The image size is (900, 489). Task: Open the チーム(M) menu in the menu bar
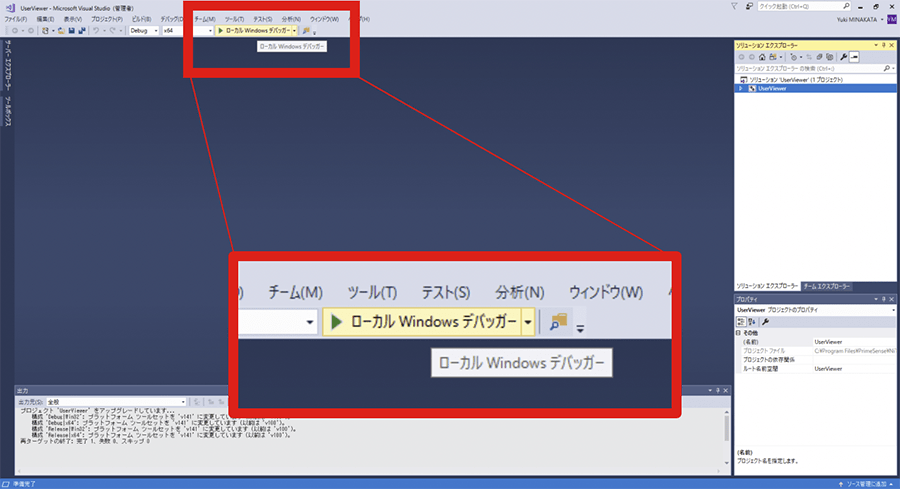point(205,19)
